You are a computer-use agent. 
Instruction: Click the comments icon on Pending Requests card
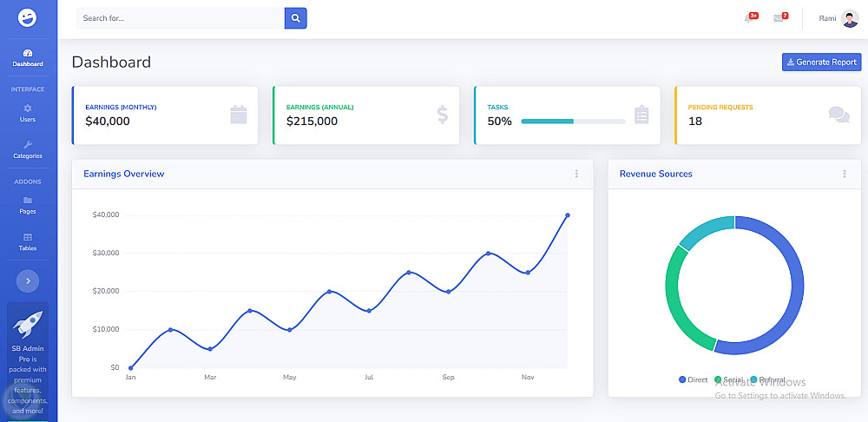(x=838, y=115)
